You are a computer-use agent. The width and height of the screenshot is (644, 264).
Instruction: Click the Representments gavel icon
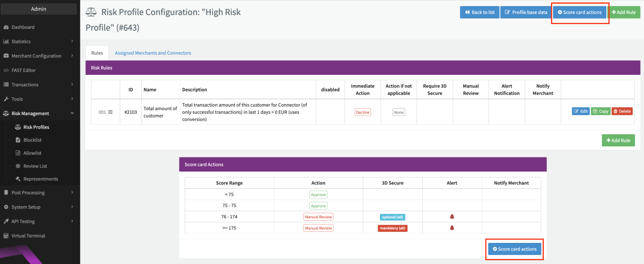click(18, 179)
